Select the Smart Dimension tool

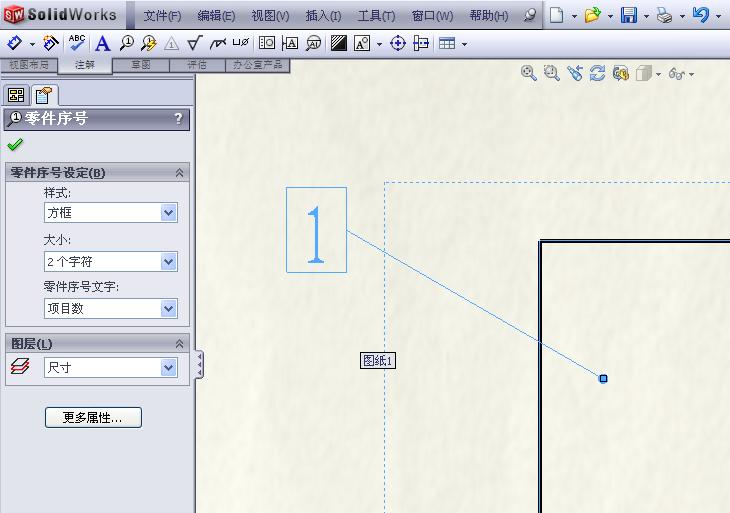[x=14, y=43]
